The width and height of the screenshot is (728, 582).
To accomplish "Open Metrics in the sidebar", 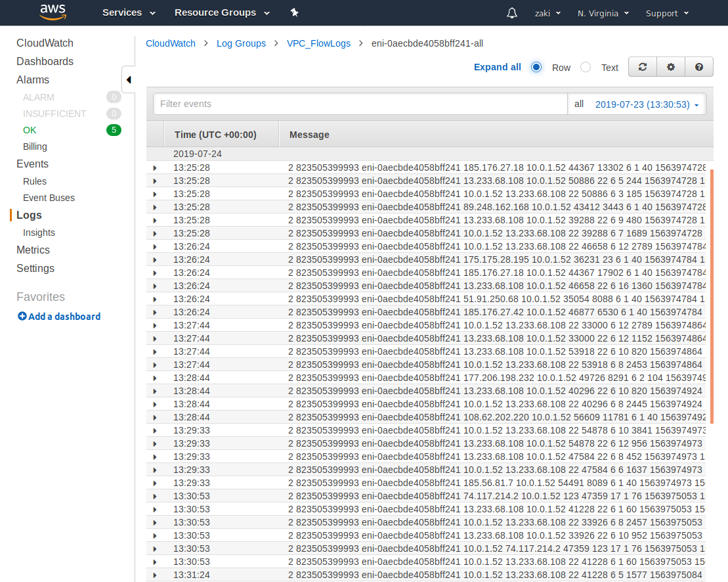I will point(33,250).
